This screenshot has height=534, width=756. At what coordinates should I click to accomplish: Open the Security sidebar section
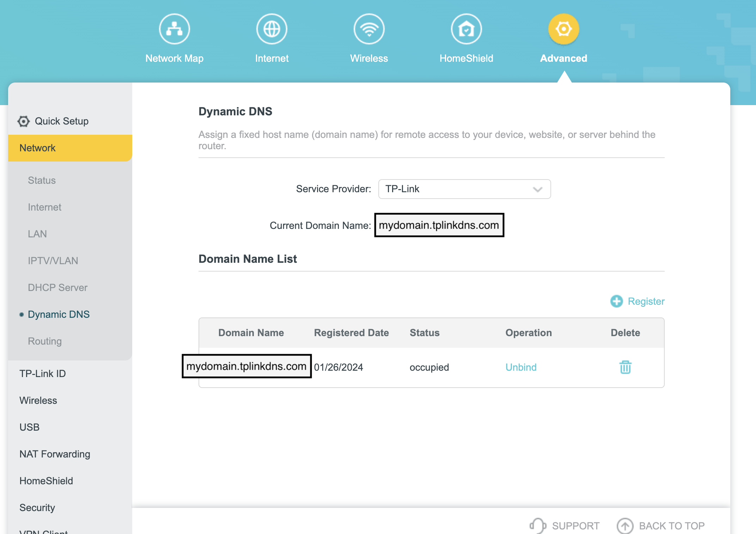coord(37,508)
